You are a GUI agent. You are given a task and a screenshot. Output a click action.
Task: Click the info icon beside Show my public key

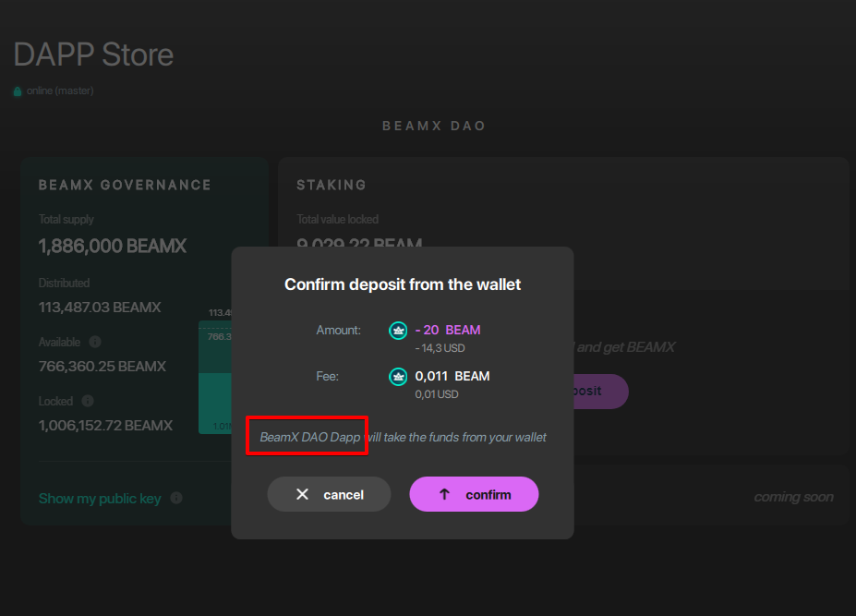click(175, 499)
